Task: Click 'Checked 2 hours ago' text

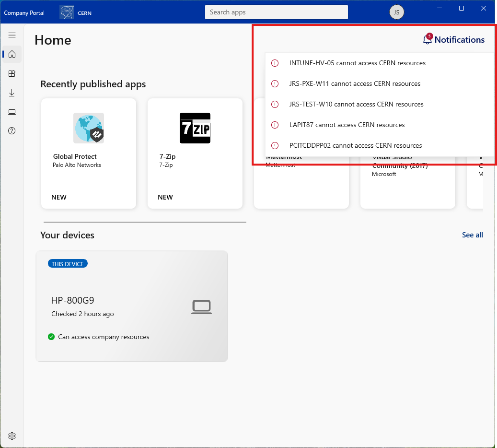Action: [x=82, y=314]
